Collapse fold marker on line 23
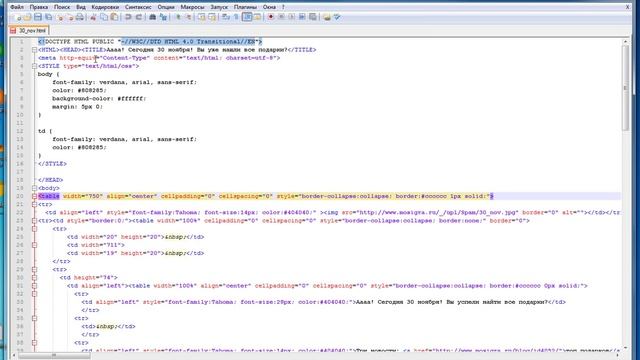This screenshot has height=360, width=640. coord(34,221)
